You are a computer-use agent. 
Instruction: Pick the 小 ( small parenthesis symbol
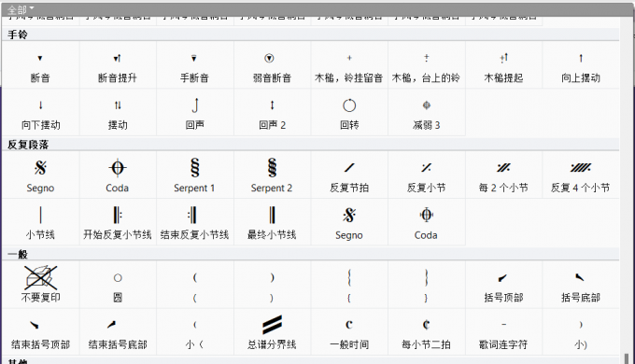[195, 332]
